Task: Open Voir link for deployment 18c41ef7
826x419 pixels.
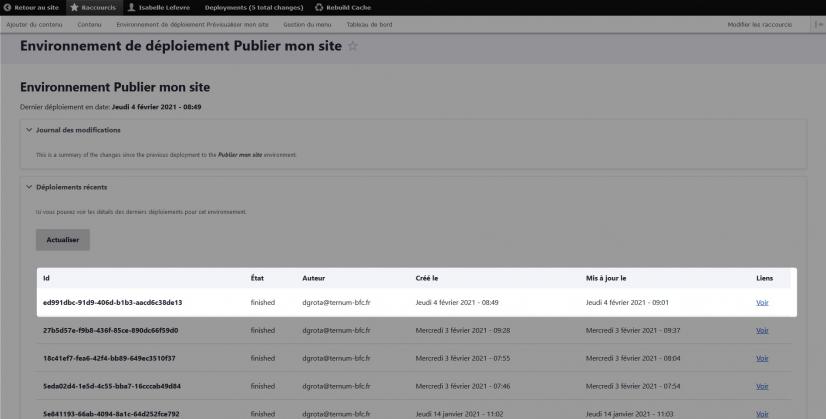Action: click(x=763, y=358)
